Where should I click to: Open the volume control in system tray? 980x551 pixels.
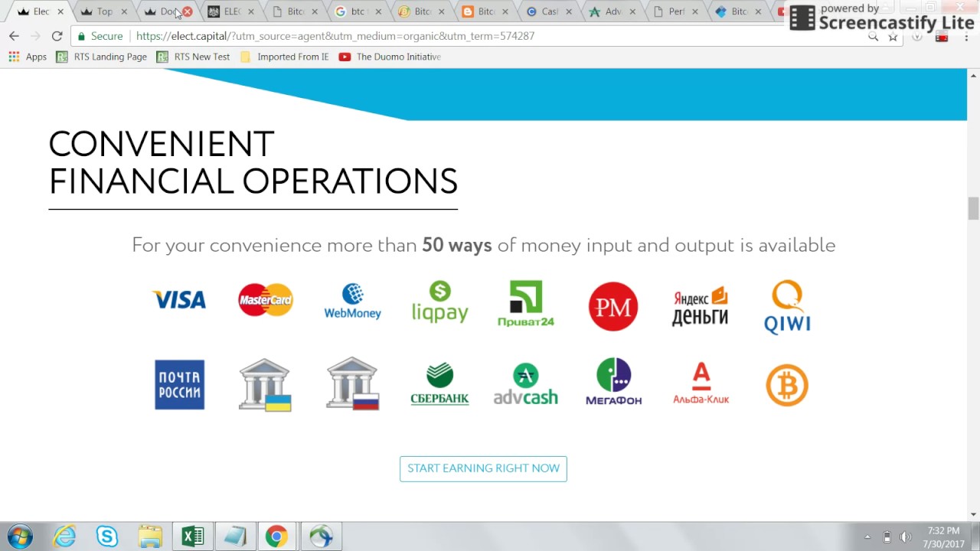pos(905,536)
